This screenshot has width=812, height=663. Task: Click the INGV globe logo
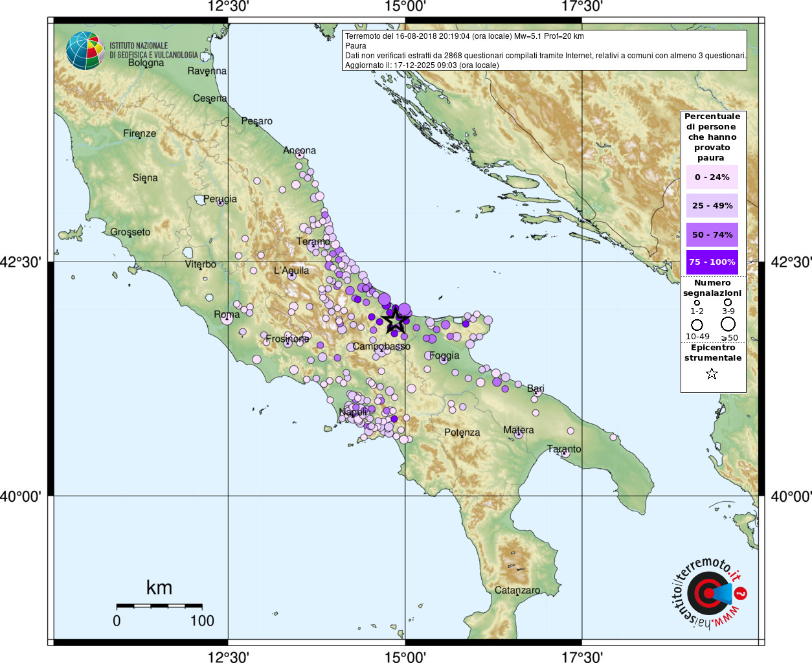tap(85, 51)
